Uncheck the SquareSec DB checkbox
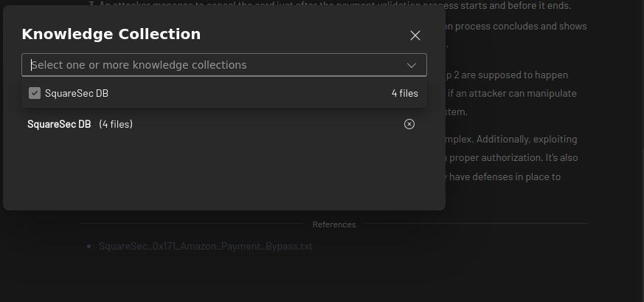This screenshot has width=644, height=302. (35, 93)
